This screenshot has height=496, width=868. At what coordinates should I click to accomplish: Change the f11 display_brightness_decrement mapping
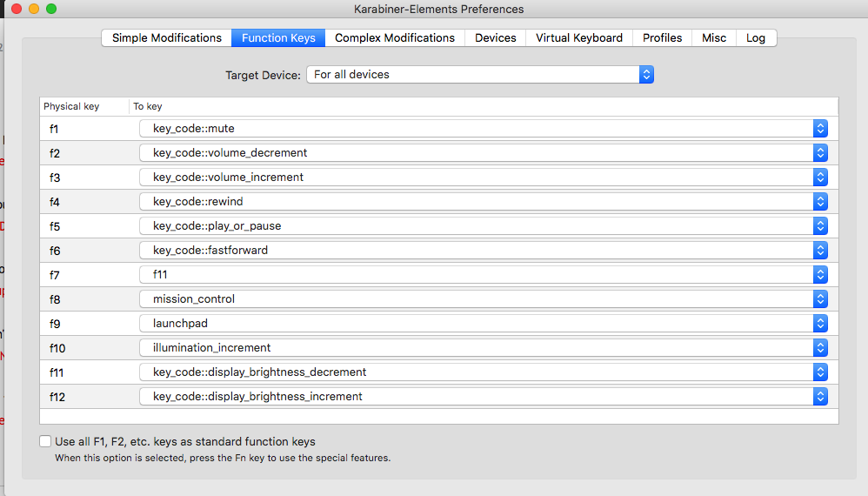(x=483, y=372)
